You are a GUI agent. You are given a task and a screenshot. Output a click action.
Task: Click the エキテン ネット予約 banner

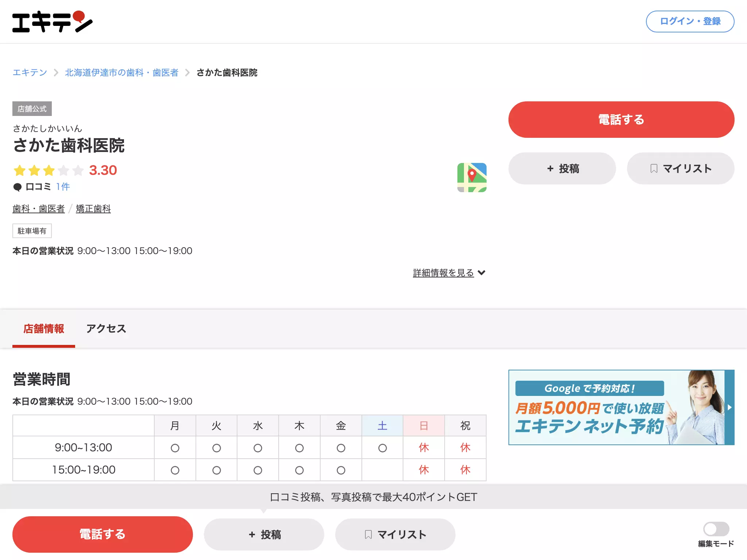pos(621,407)
